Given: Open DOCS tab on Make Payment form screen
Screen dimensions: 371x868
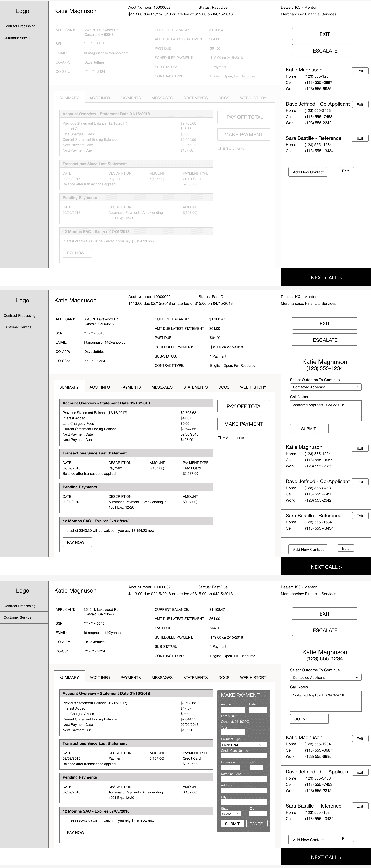Looking at the screenshot, I should [x=224, y=677].
